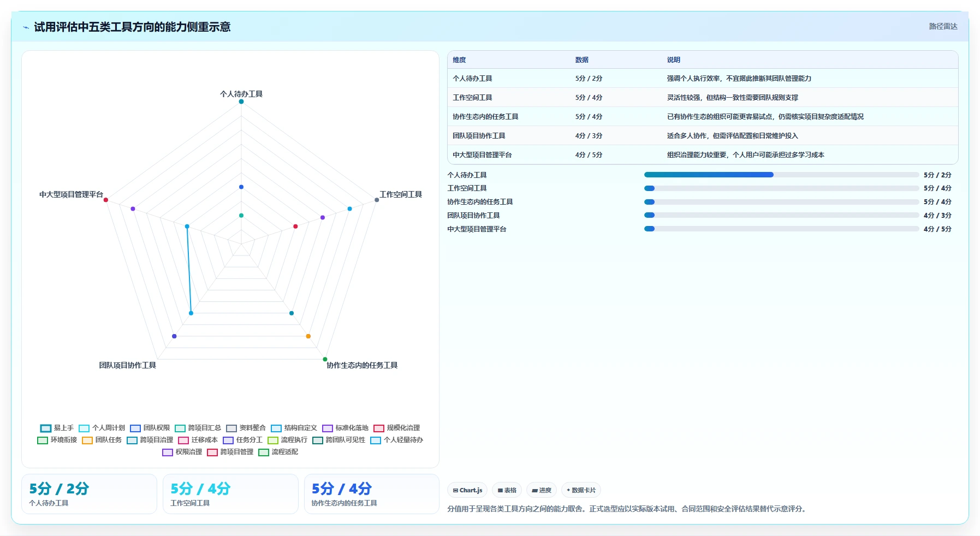Viewport: 980px width, 536px height.
Task: Click the 4分 / 5分 value in the table
Action: click(589, 155)
